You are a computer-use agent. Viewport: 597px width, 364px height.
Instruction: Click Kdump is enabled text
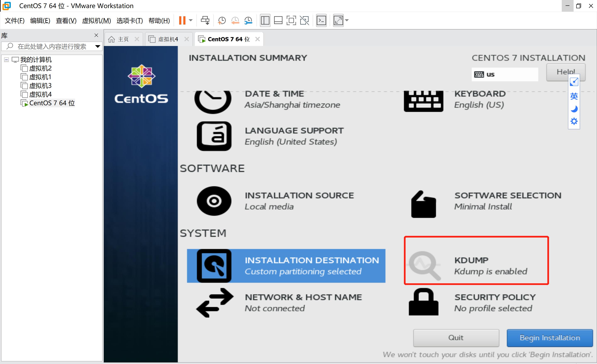click(x=491, y=271)
